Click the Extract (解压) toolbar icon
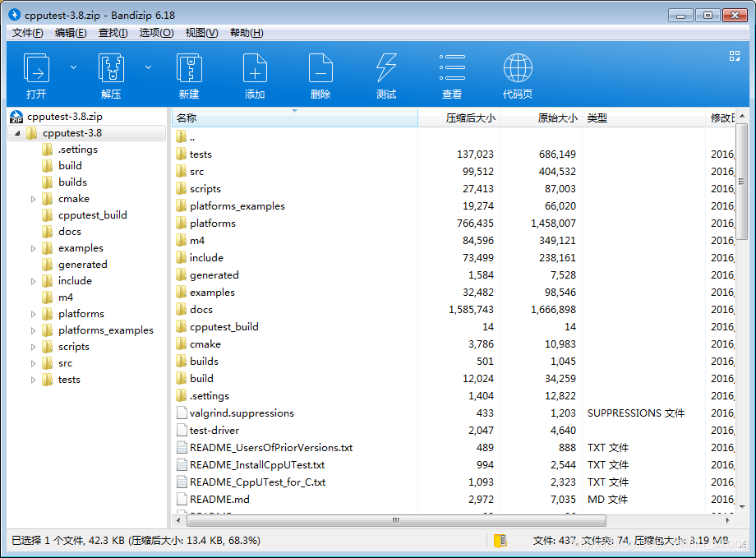The height and width of the screenshot is (558, 756). [112, 68]
